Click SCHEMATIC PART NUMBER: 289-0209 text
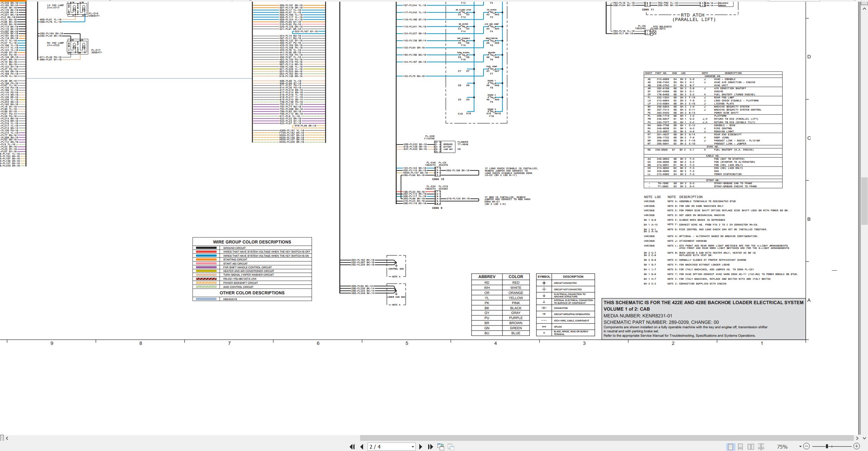 click(x=661, y=322)
